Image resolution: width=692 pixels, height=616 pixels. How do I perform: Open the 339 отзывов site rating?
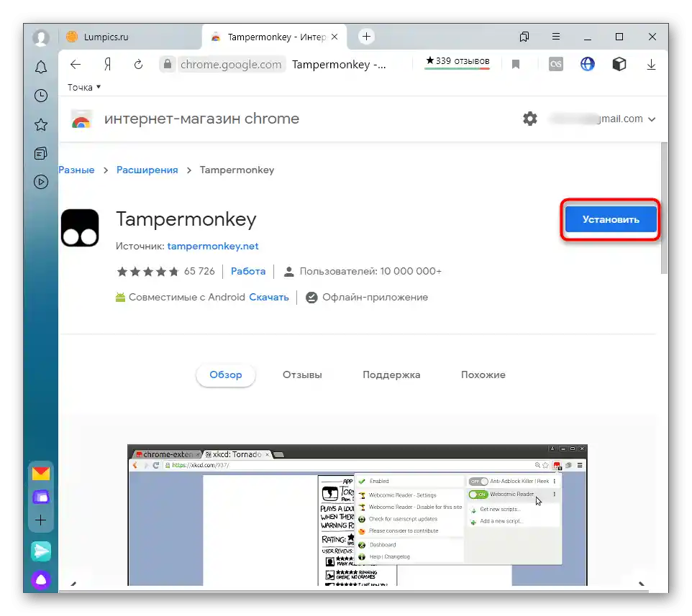click(457, 62)
